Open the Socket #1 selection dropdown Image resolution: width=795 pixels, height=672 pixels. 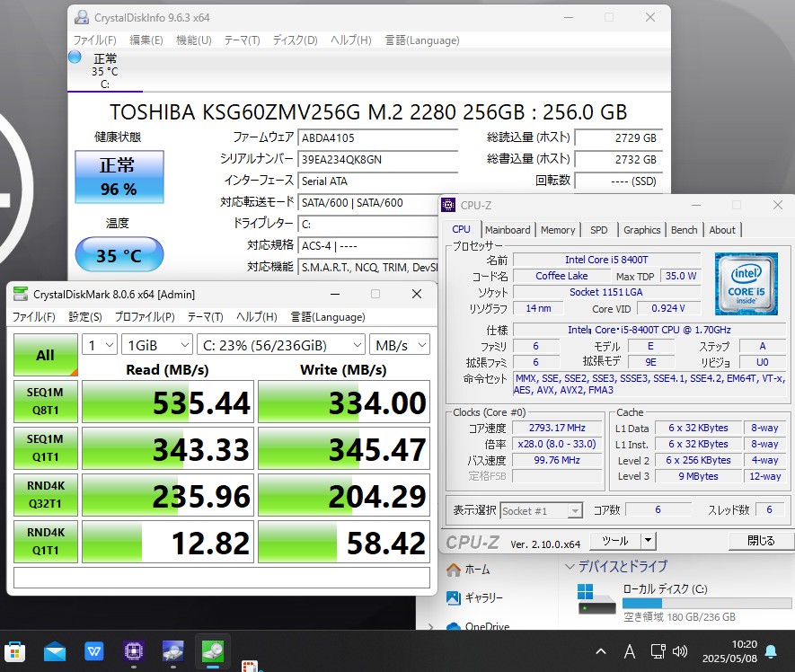541,510
